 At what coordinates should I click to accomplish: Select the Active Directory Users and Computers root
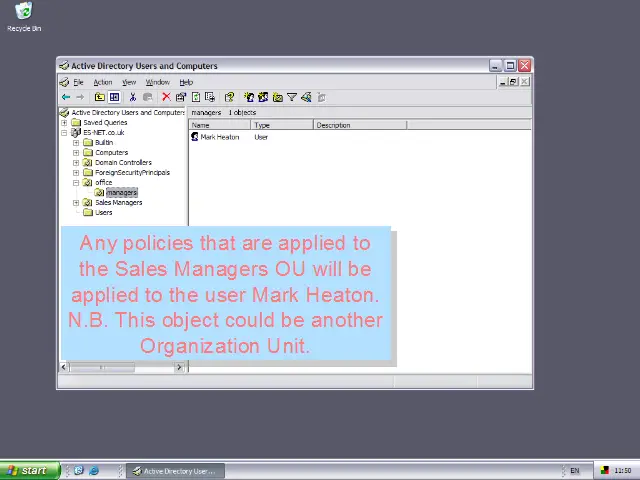tap(128, 113)
